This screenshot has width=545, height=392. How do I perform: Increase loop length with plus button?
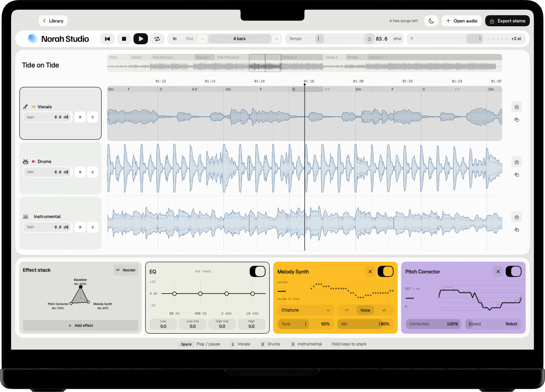(x=277, y=39)
